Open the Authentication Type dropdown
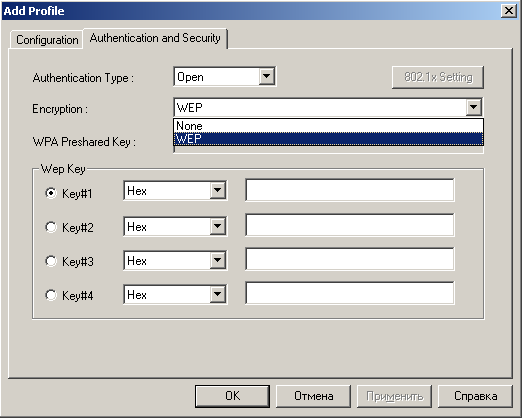 267,76
